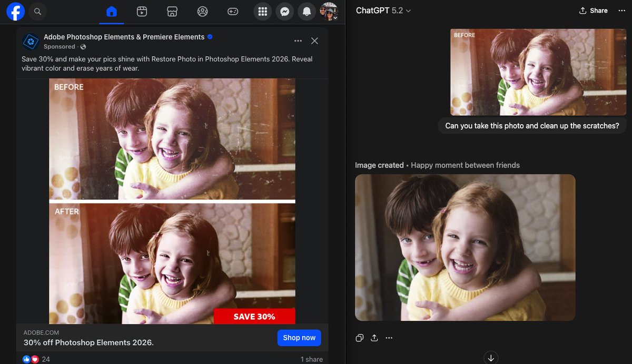Open the generated restored photo in ChatGPT
Screen dimensions: 632x364
(465, 247)
